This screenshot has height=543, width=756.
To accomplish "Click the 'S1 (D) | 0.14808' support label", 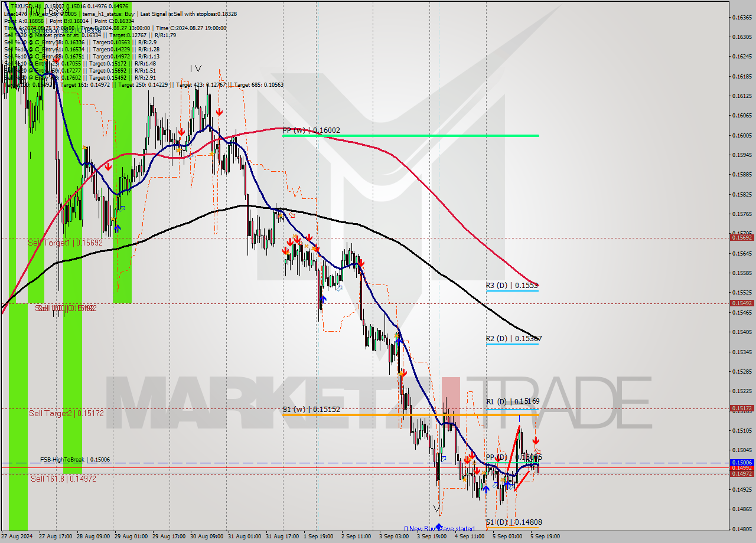I will 514,522.
